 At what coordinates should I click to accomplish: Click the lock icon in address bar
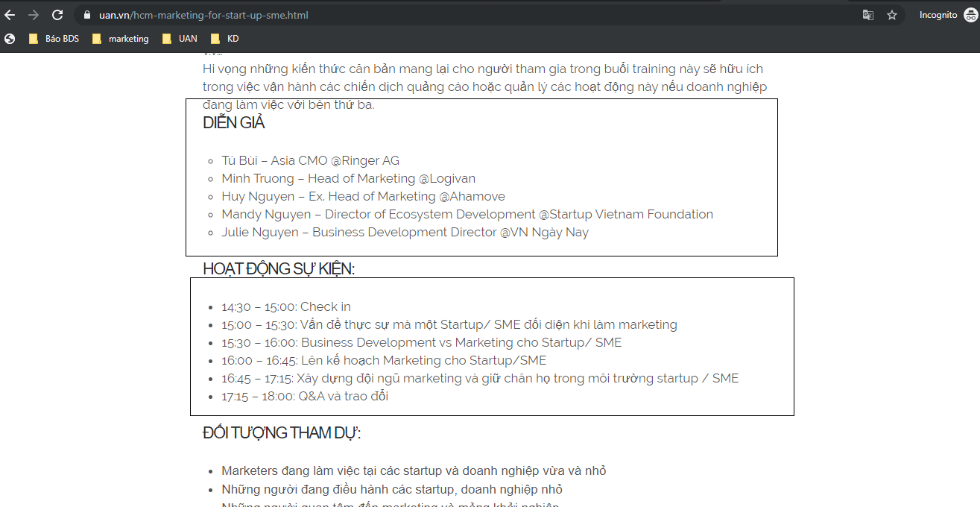click(87, 15)
